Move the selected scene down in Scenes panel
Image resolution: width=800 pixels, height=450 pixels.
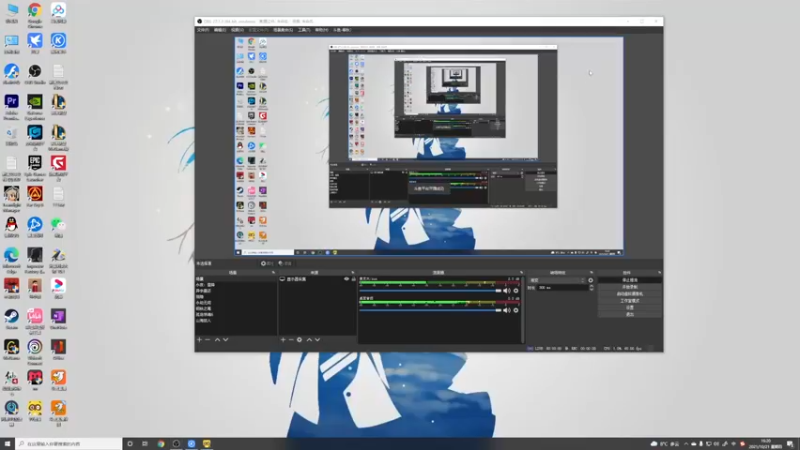[x=226, y=340]
